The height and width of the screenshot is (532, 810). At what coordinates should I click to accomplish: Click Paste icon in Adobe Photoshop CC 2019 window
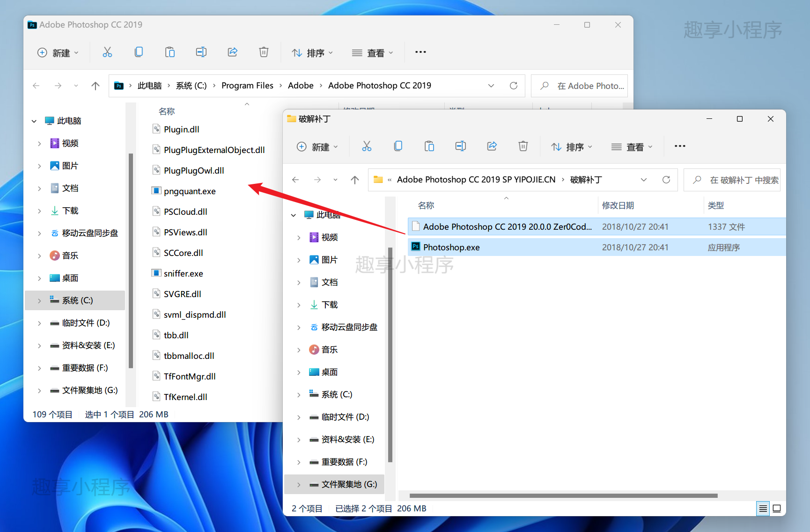point(170,52)
